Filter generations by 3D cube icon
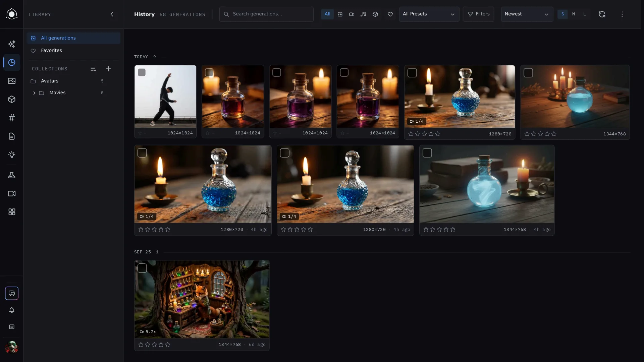 tap(375, 14)
